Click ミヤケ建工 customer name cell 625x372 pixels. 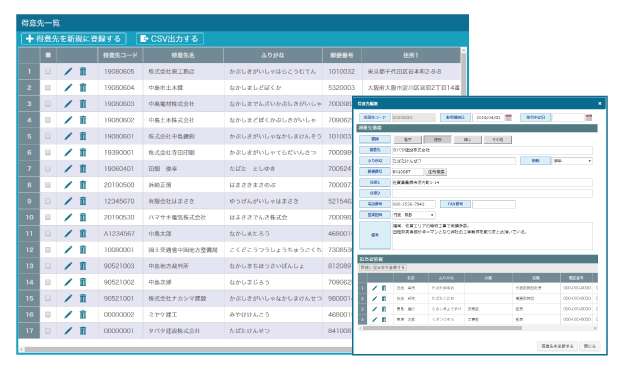183,315
